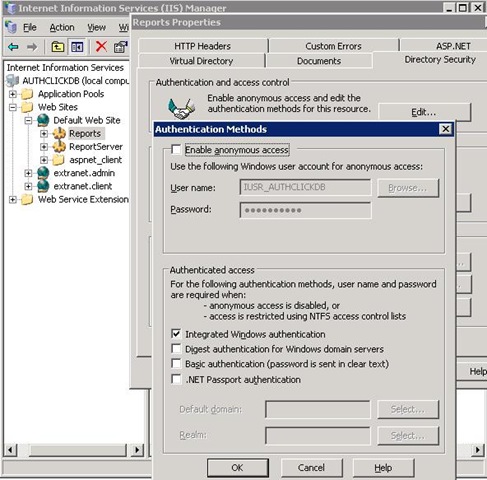The width and height of the screenshot is (487, 480).
Task: Select the Internet Information Services root
Action: pos(65,67)
